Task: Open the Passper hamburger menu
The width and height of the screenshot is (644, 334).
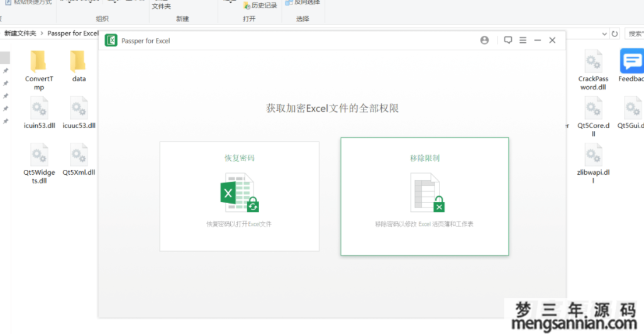Action: pyautogui.click(x=523, y=40)
